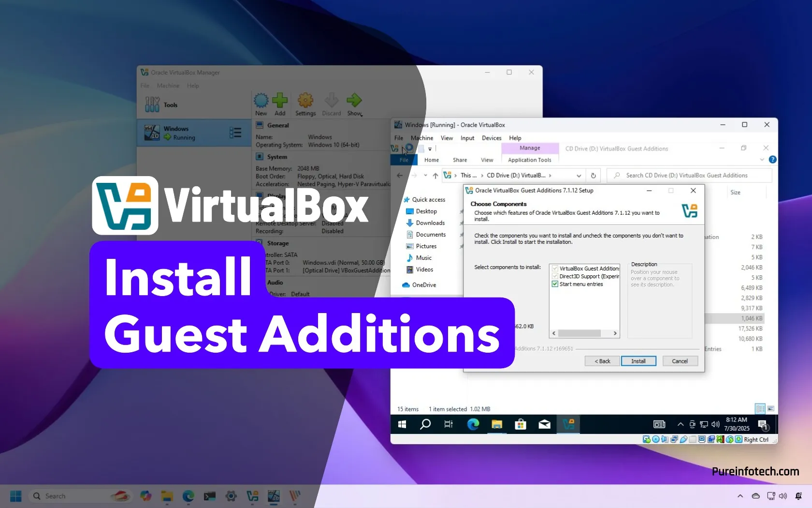This screenshot has height=508, width=812.
Task: Click optical disc indicator in VM status bar
Action: click(x=655, y=439)
